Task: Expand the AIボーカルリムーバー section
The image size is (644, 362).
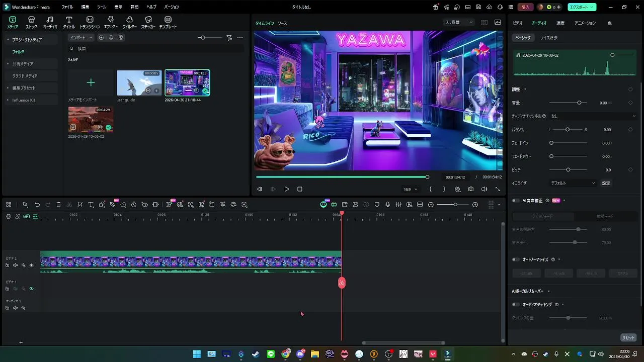Action: click(548, 291)
